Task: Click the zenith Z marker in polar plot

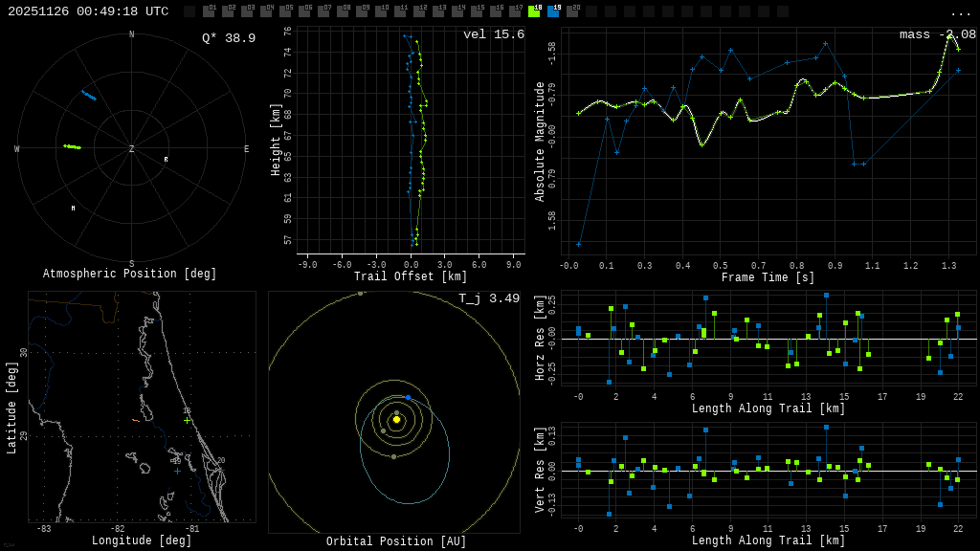Action: tap(132, 149)
